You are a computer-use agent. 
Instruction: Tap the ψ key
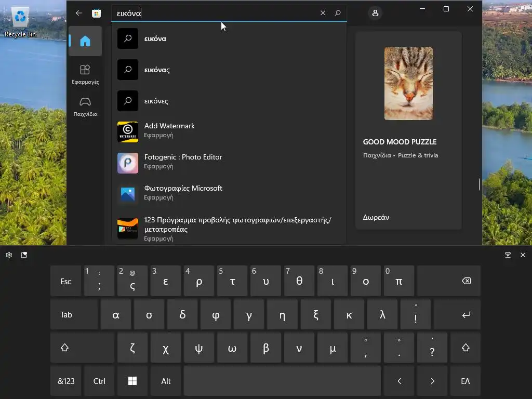(x=199, y=348)
